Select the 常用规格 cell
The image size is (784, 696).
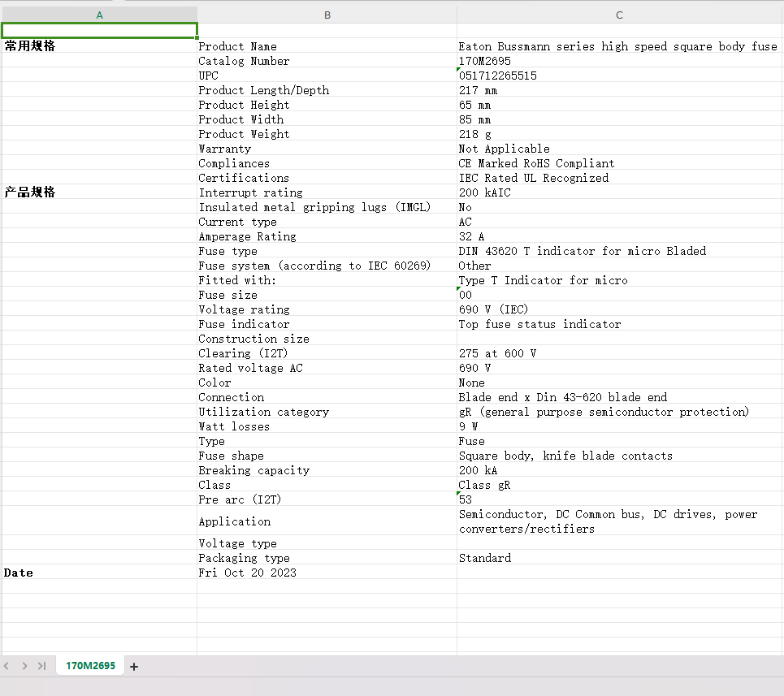(x=99, y=46)
